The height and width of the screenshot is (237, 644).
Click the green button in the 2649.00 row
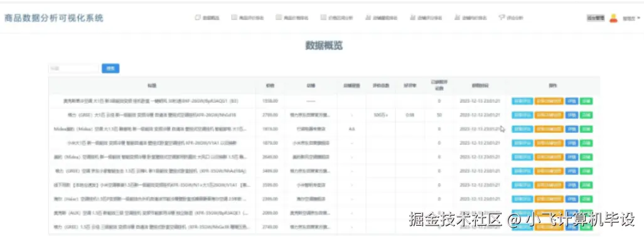pos(586,157)
